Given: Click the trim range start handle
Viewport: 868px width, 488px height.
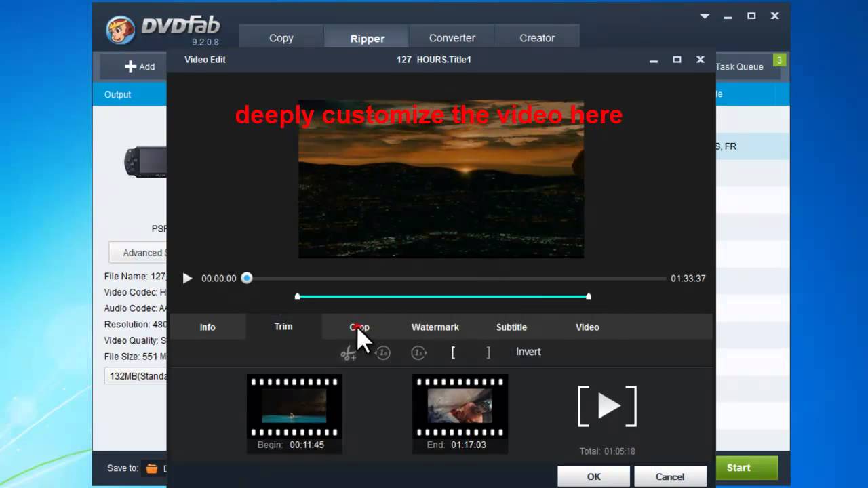Looking at the screenshot, I should pyautogui.click(x=298, y=296).
